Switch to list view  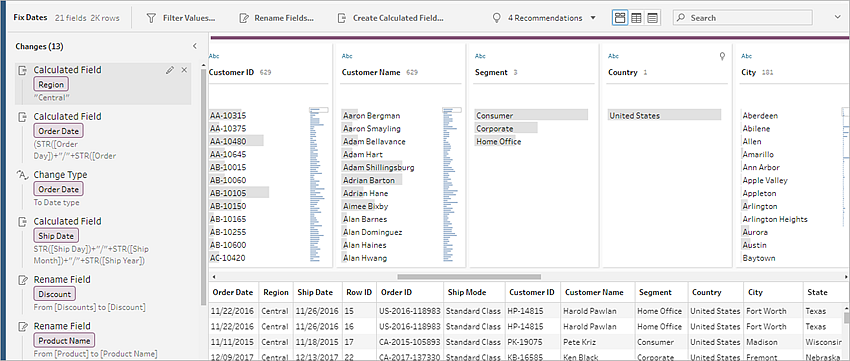(653, 18)
